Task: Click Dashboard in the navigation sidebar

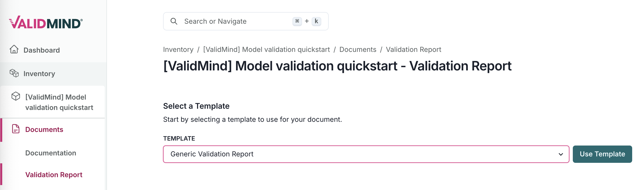Action: pyautogui.click(x=41, y=50)
